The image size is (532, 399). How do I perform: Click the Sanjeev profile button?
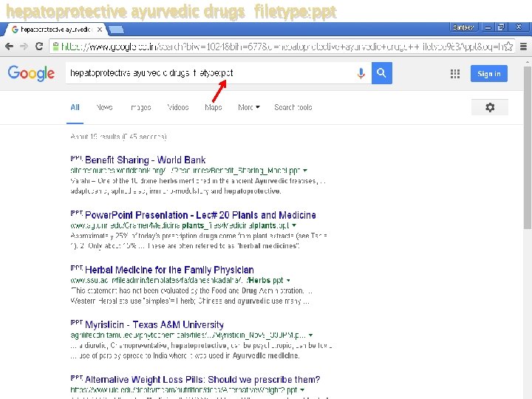(x=463, y=27)
